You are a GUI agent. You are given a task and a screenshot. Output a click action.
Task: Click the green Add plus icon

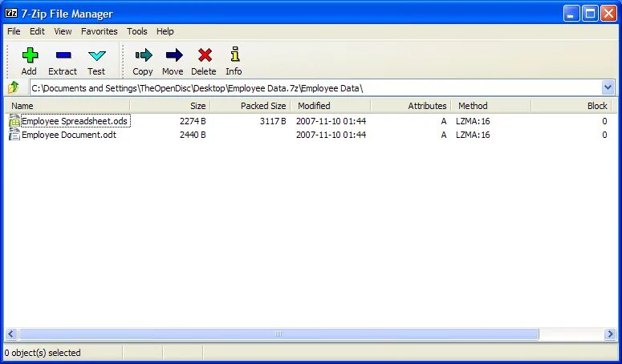coord(30,55)
